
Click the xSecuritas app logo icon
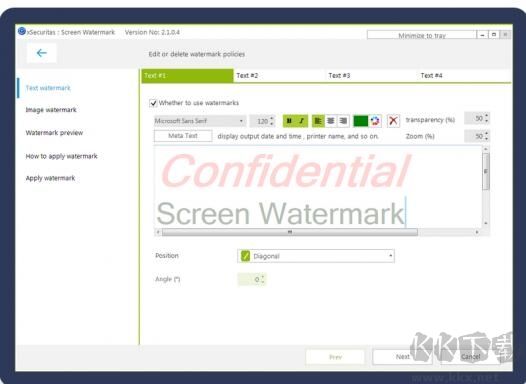(x=22, y=31)
